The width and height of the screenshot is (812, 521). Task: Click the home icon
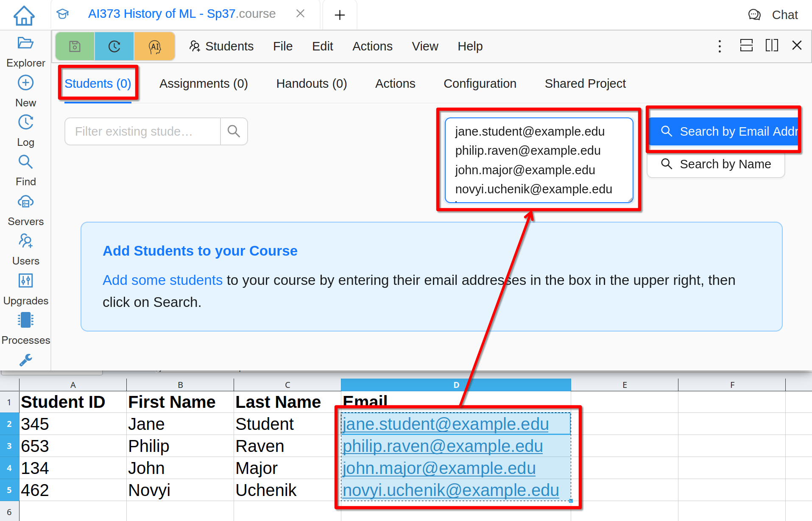tap(24, 16)
